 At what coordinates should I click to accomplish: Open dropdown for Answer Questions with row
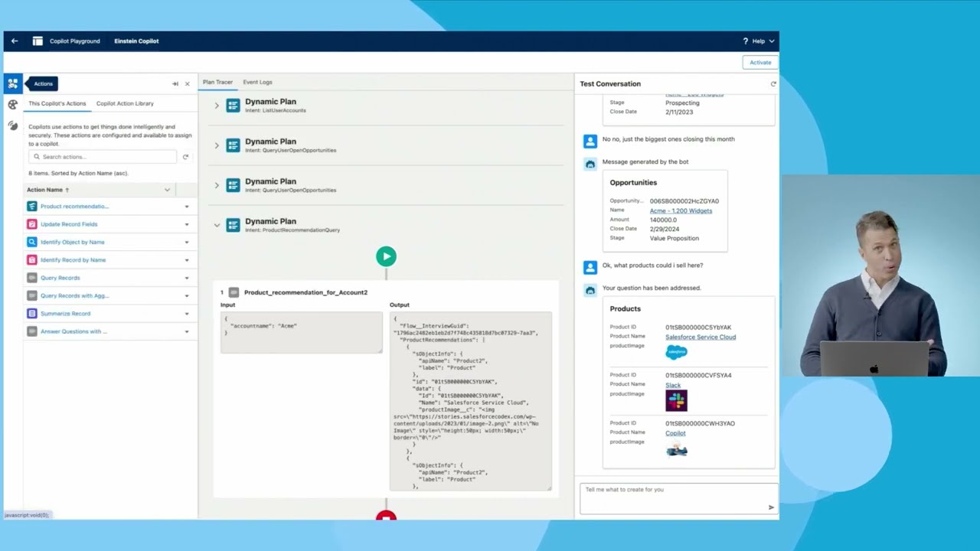[187, 331]
